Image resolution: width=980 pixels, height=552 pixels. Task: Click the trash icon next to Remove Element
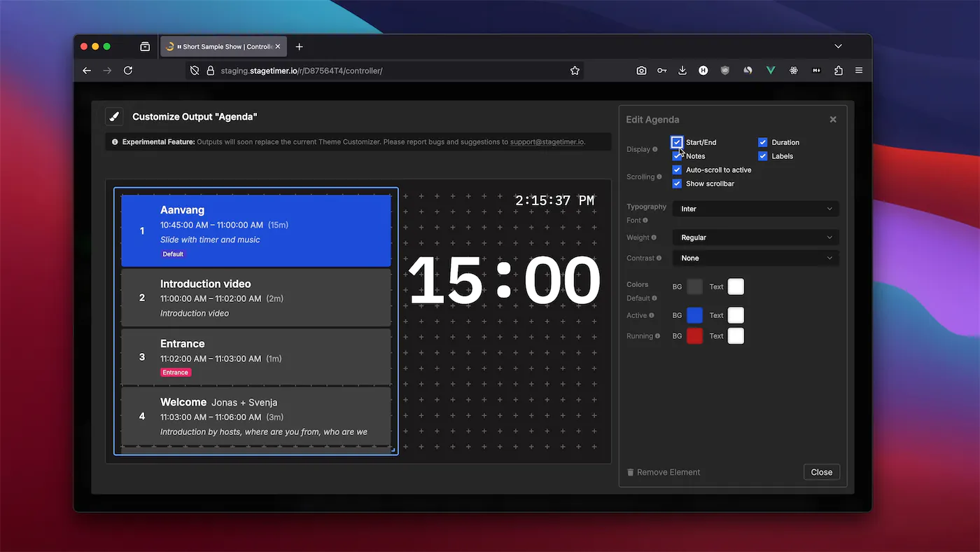[x=630, y=471]
